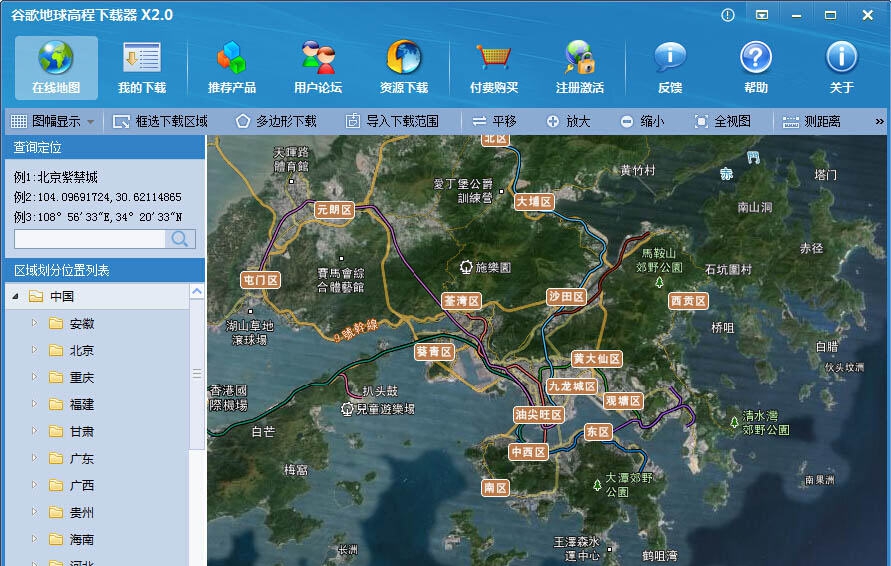Select the 框选下载区域 tool
The height and width of the screenshot is (566, 891).
(161, 121)
